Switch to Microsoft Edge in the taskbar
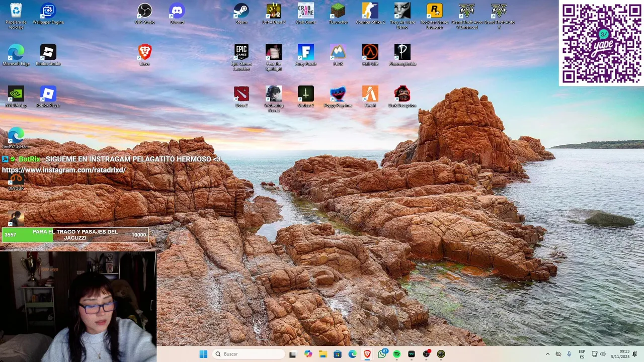Image resolution: width=644 pixels, height=362 pixels. pyautogui.click(x=352, y=354)
